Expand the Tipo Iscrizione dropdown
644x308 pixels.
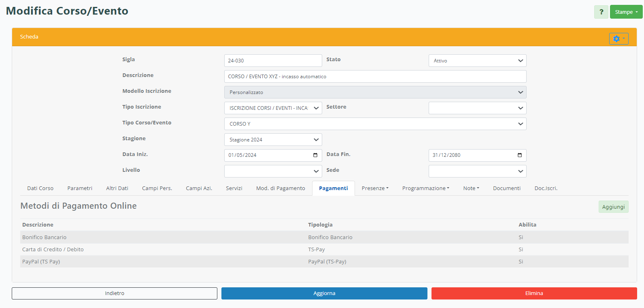pyautogui.click(x=273, y=108)
